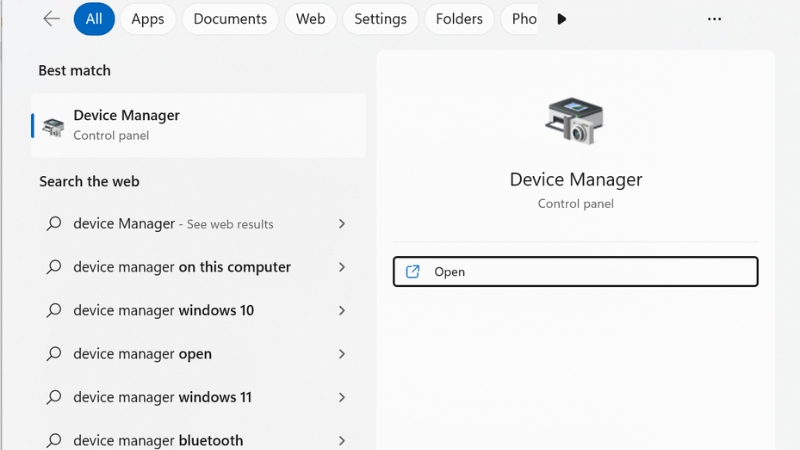Switch to the Documents filter tab
800x450 pixels.
click(230, 19)
